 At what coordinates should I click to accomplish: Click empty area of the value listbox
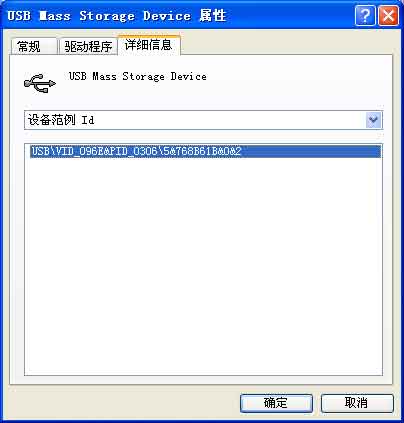tap(203, 267)
